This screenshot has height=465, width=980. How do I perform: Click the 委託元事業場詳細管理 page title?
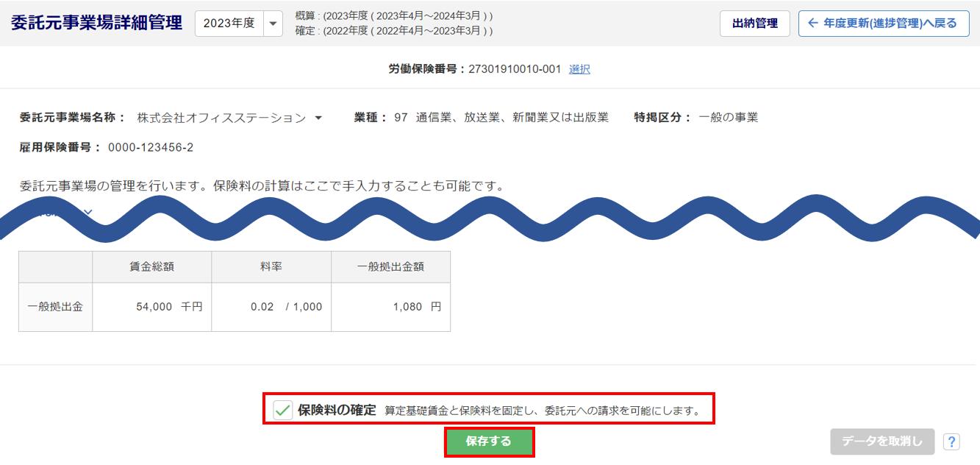tap(96, 23)
